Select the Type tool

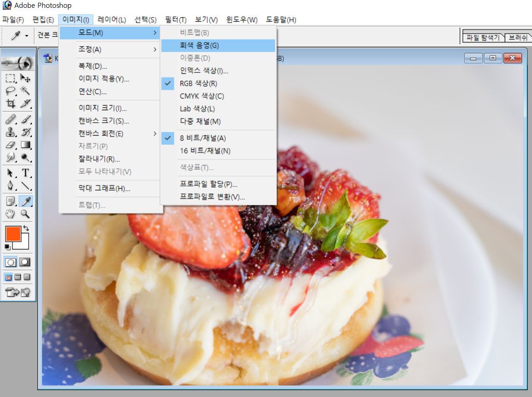(25, 173)
